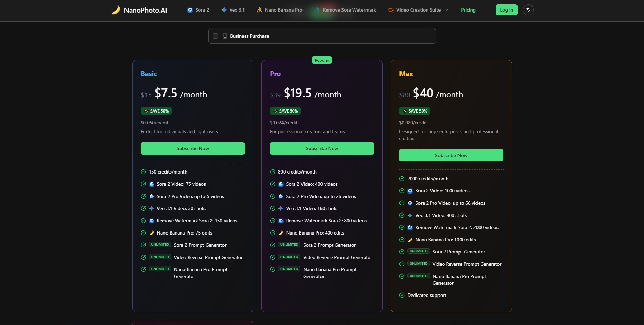
Task: Open the Pricing menu item
Action: click(468, 10)
